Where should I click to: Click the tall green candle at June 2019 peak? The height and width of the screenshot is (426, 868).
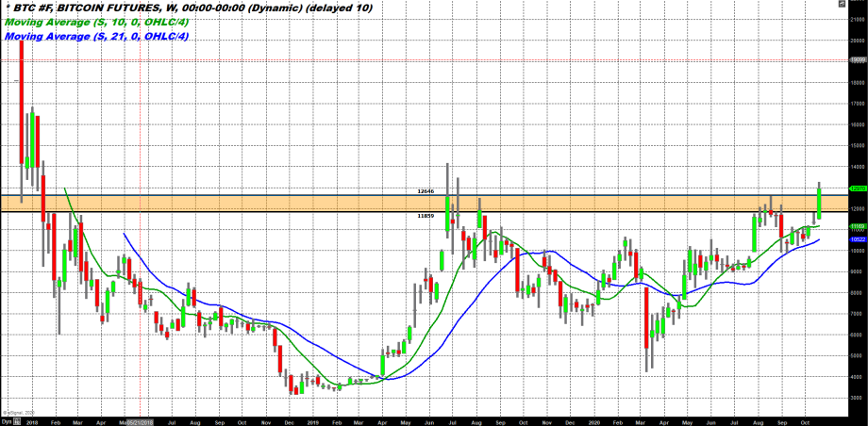click(x=446, y=213)
